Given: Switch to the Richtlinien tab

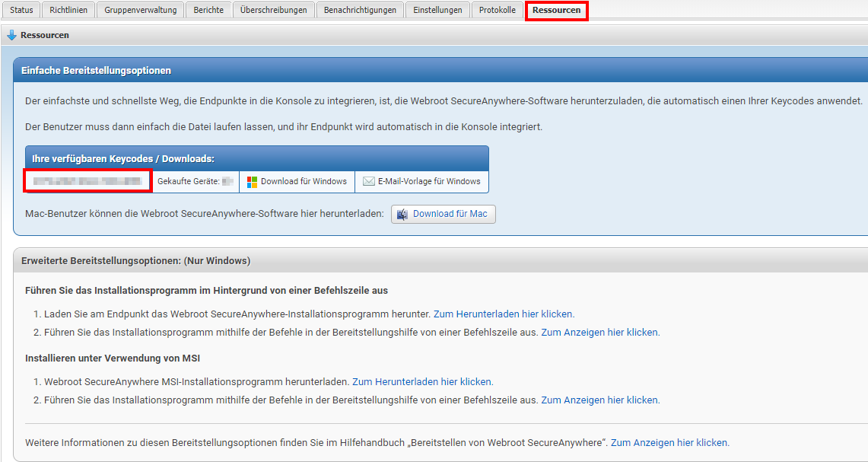Looking at the screenshot, I should coord(68,10).
